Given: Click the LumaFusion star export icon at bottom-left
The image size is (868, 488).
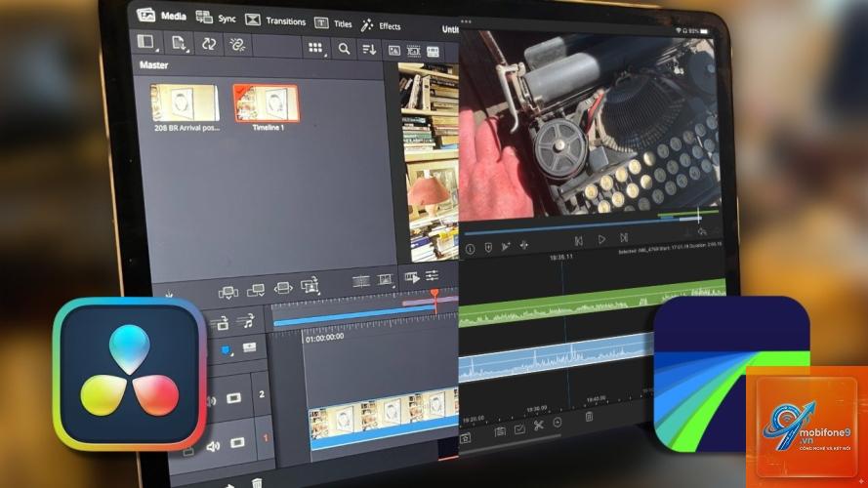Looking at the screenshot, I should 466,438.
